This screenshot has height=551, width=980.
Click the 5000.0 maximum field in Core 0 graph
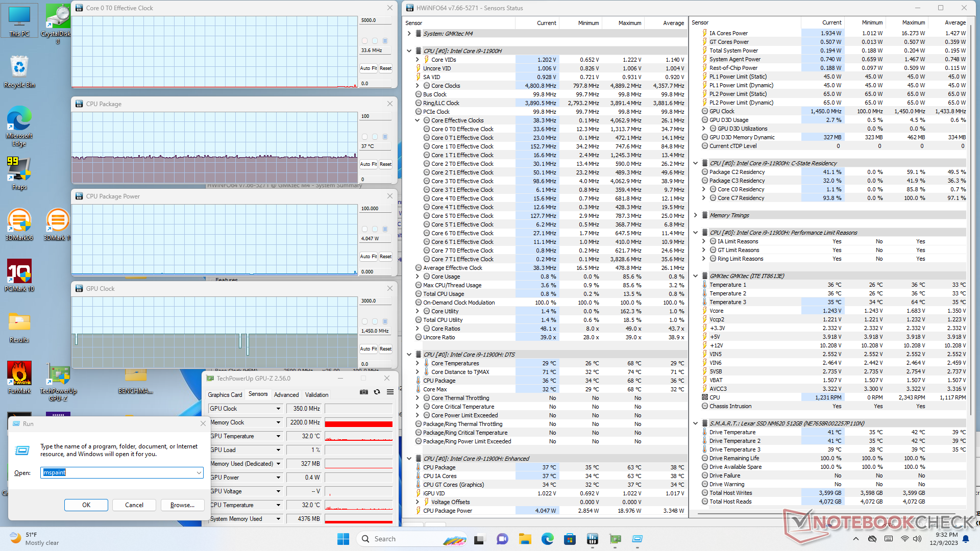click(376, 20)
